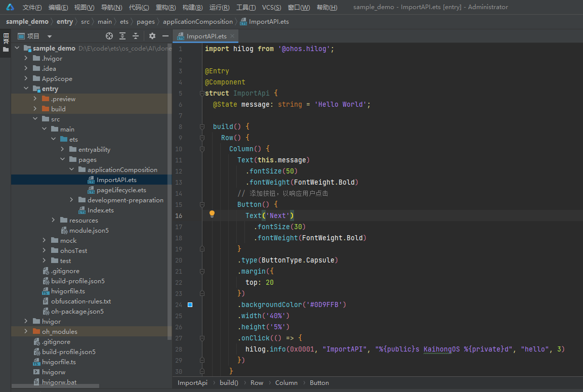Expand the development-preparation folder

pos(71,200)
